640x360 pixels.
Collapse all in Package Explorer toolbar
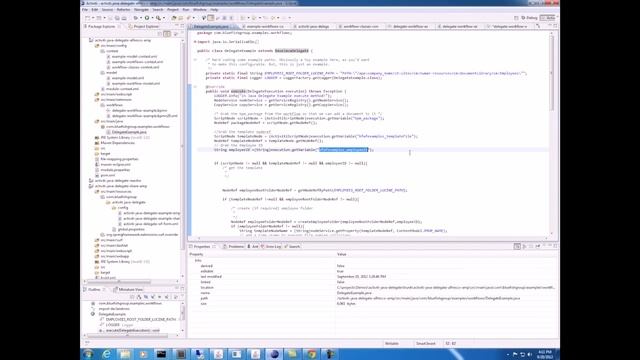pos(159,34)
